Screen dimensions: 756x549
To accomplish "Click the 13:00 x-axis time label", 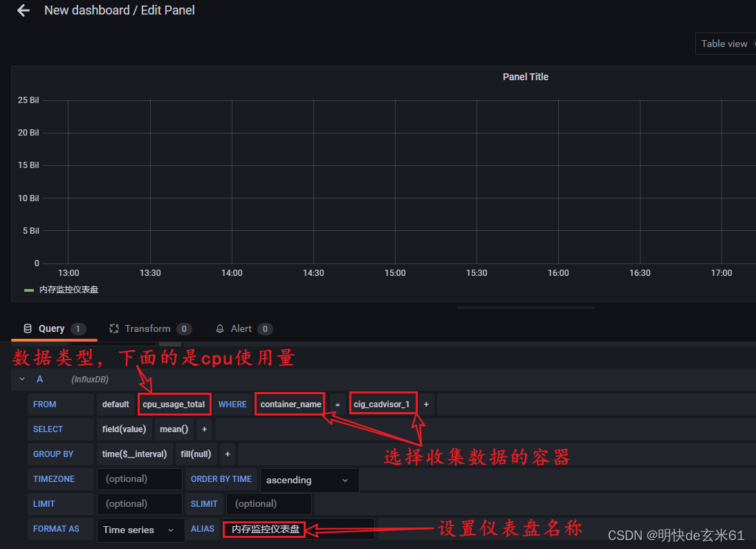I will (68, 273).
